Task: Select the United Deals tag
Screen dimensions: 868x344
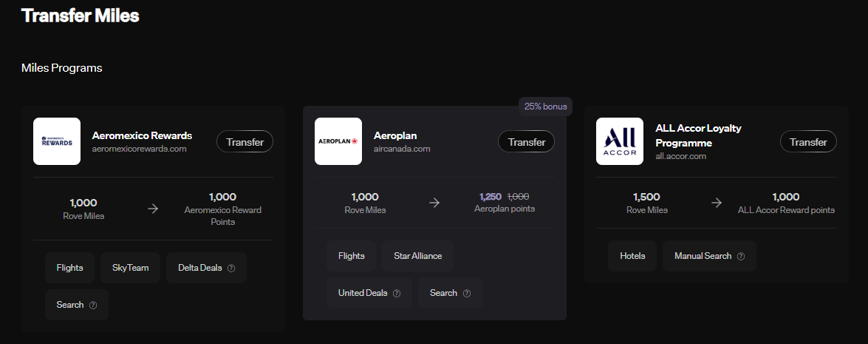Action: (x=369, y=293)
